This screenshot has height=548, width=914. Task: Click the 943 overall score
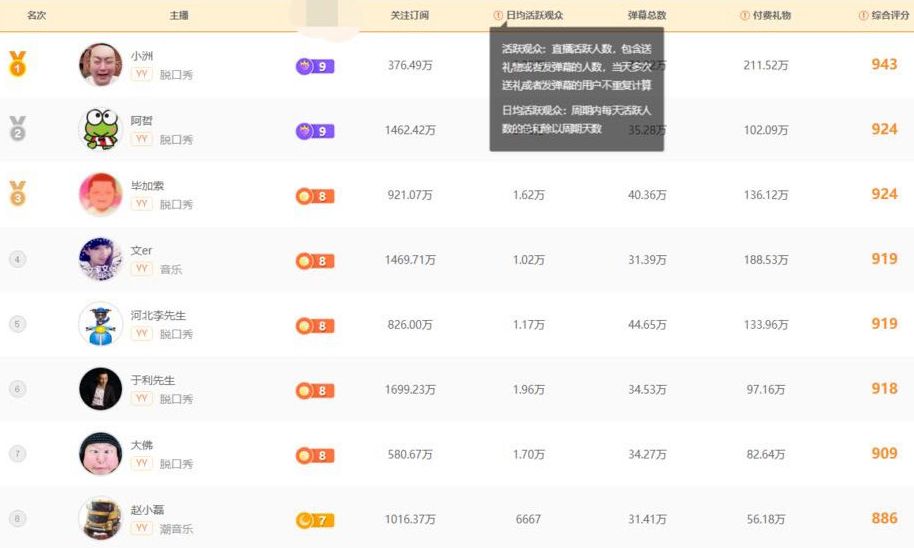(x=884, y=64)
